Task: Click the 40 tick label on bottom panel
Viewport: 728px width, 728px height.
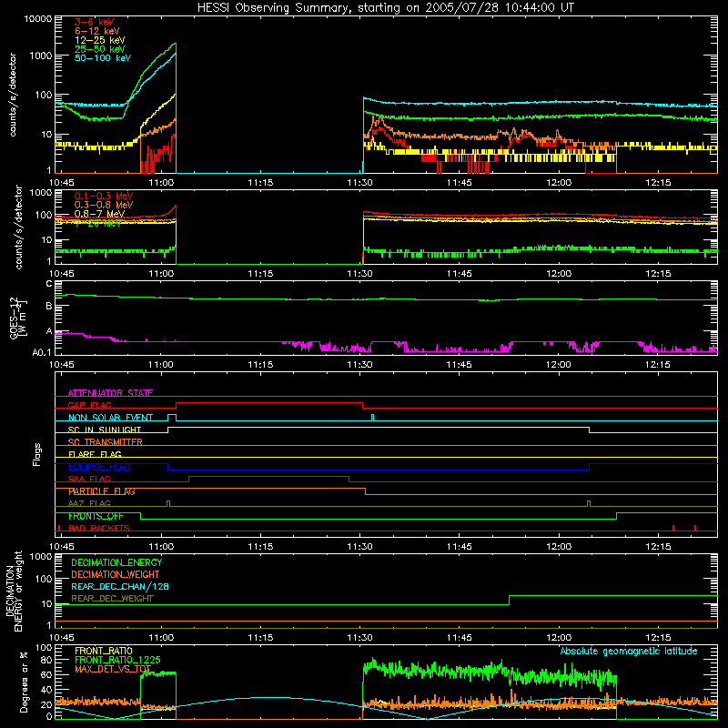Action: pos(47,690)
